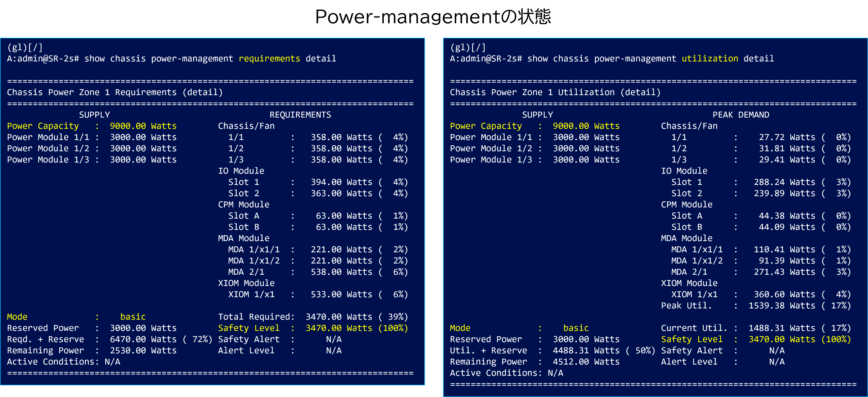This screenshot has width=868, height=397.
Task: Select the Current Util. 1488.31 Watts line
Action: pyautogui.click(x=756, y=328)
